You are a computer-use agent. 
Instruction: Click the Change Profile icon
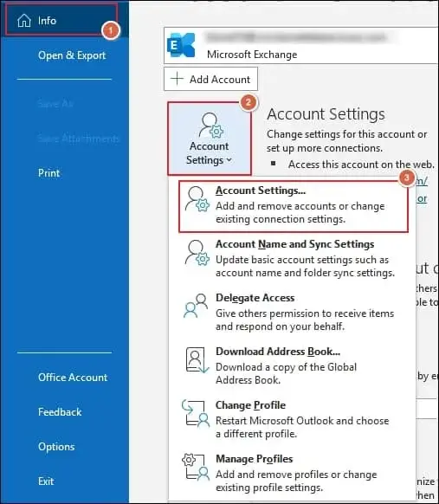[x=196, y=413]
